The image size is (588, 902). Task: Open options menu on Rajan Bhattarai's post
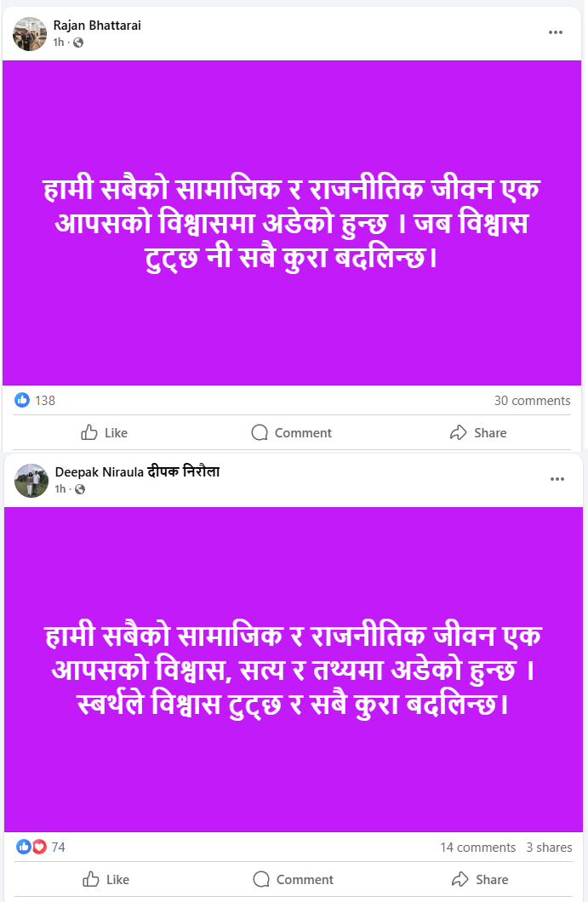point(555,32)
